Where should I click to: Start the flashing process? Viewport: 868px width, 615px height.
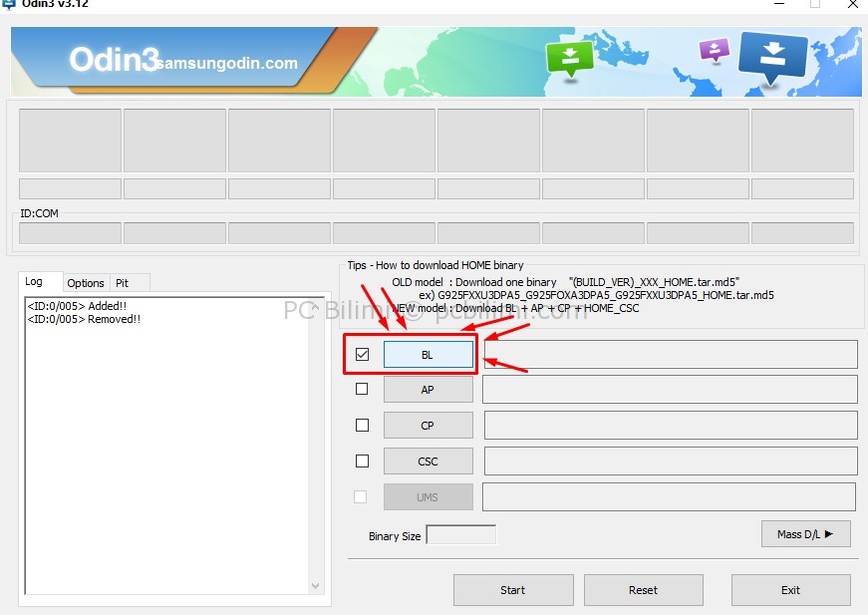click(x=513, y=590)
